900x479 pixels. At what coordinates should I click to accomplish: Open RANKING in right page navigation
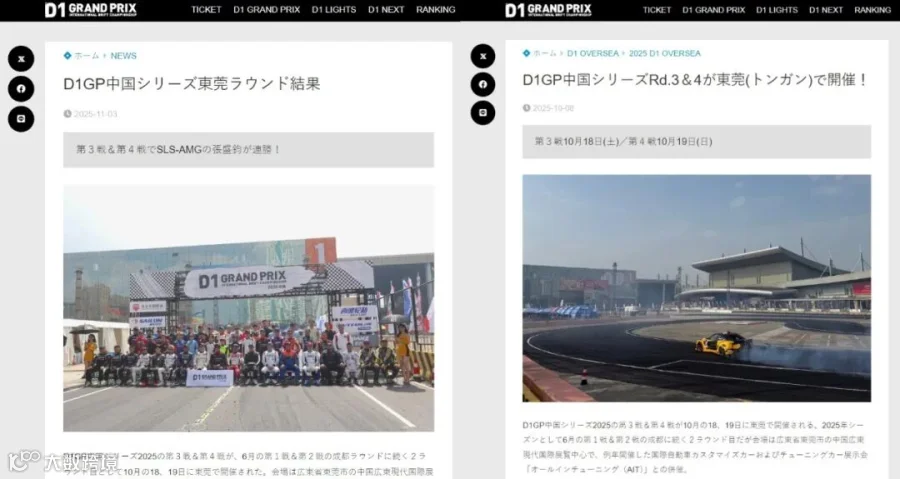tap(872, 10)
